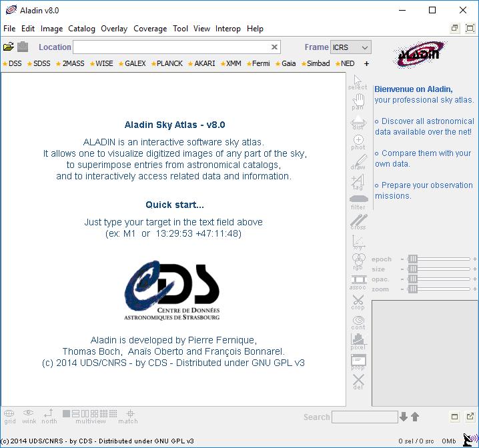479x448 pixels.
Task: Open the Help menu
Action: (x=255, y=29)
